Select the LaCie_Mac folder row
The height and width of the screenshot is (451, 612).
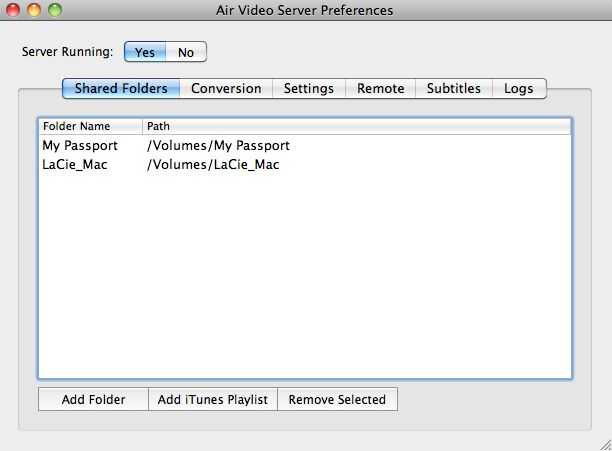click(x=75, y=165)
